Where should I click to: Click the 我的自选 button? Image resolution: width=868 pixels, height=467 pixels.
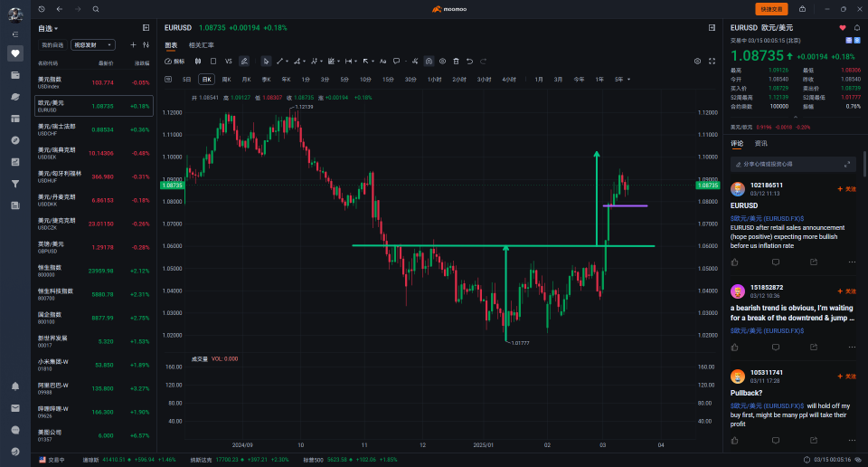click(52, 45)
